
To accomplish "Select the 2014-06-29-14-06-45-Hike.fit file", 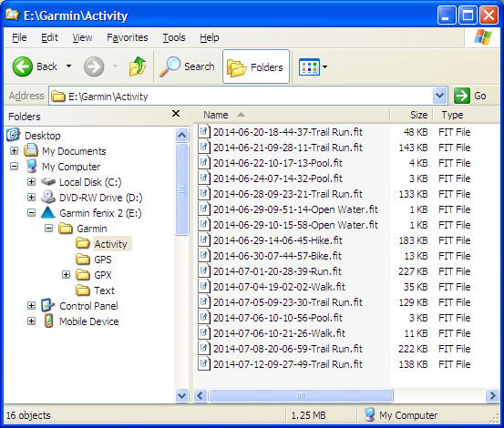I will coord(278,240).
